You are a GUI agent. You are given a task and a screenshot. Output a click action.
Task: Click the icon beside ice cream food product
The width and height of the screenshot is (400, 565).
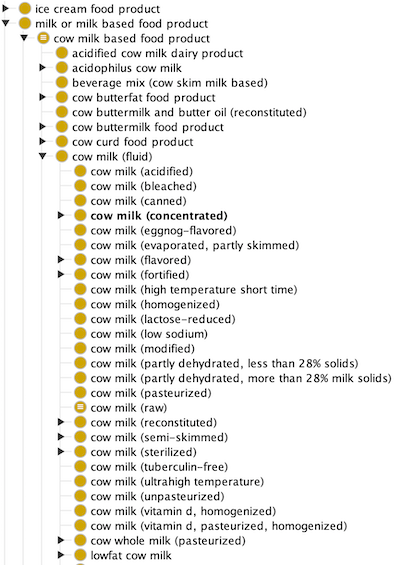point(25,8)
